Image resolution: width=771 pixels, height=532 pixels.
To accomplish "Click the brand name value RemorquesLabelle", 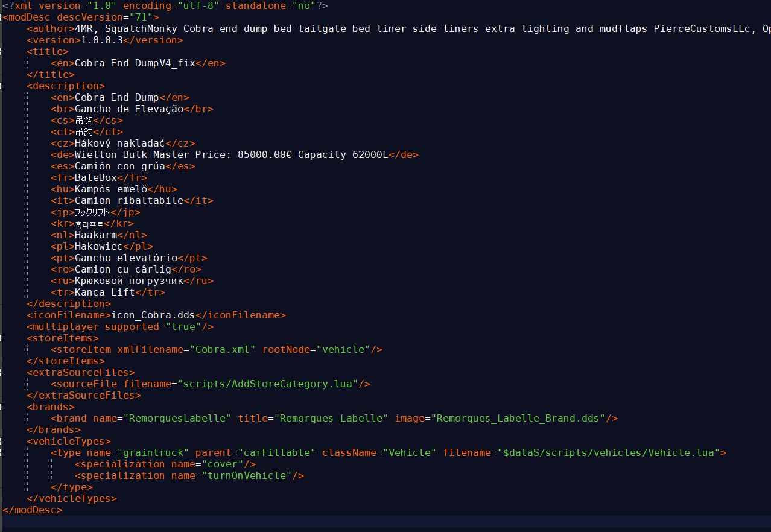I will point(177,418).
